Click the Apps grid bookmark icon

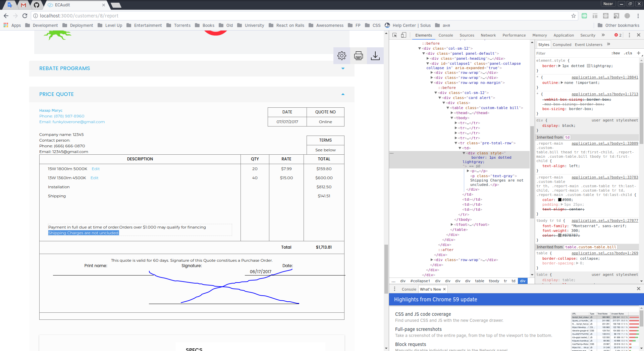6,25
